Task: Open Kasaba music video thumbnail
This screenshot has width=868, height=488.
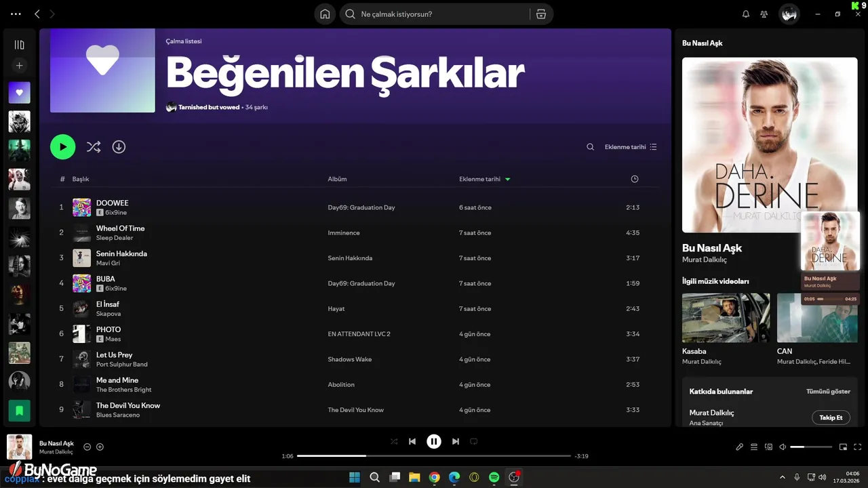Action: 726,318
